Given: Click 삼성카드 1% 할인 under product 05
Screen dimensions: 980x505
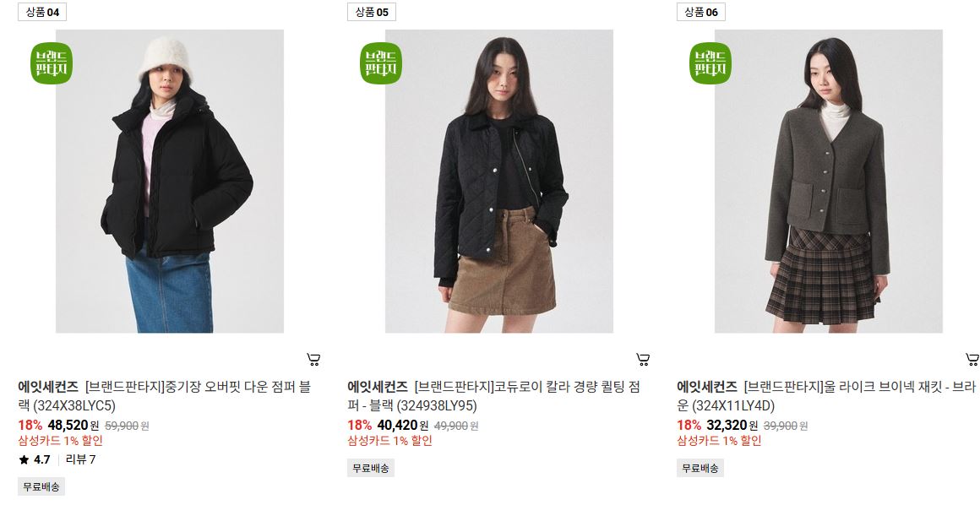Looking at the screenshot, I should click(390, 441).
